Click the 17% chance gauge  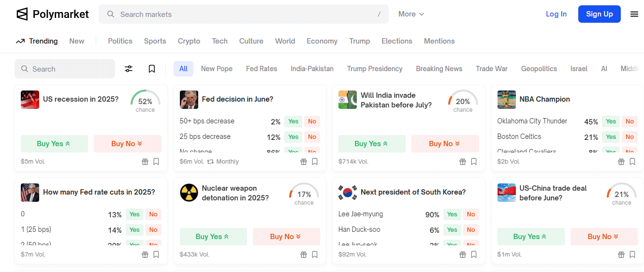click(x=304, y=194)
